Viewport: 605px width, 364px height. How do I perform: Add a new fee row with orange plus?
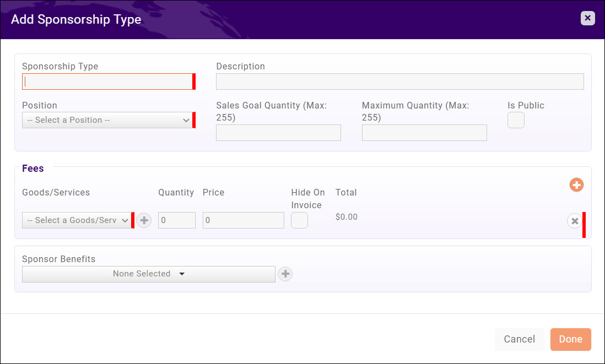pos(576,185)
